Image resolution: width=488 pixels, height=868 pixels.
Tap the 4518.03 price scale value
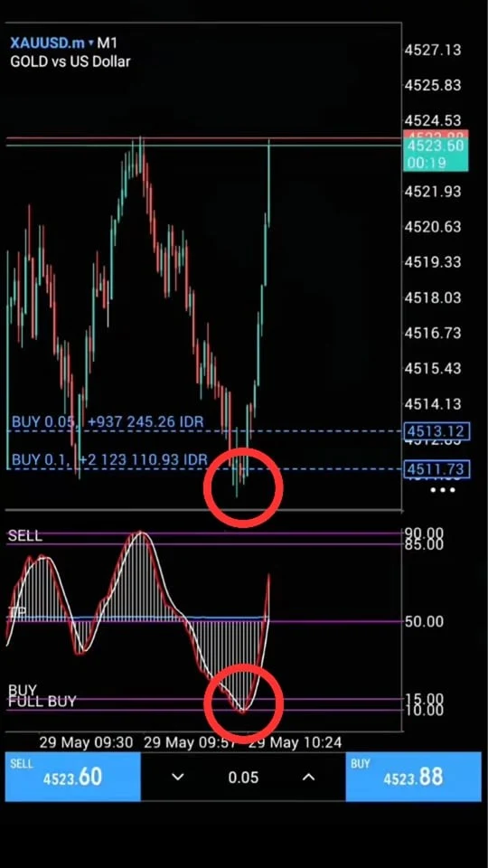[433, 297]
